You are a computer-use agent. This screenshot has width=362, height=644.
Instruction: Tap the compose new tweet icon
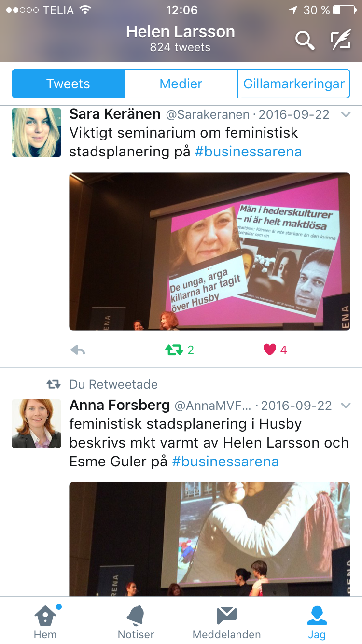pos(341,40)
